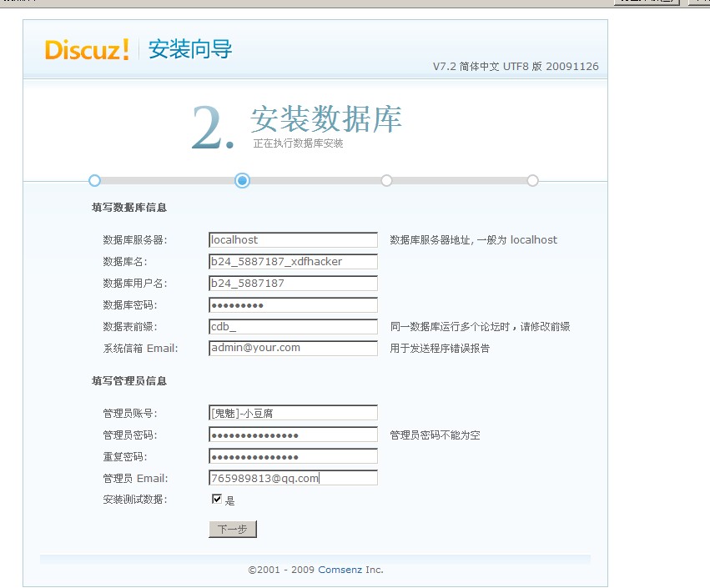Click the fourth step progress circle
The image size is (710, 588).
(x=532, y=181)
